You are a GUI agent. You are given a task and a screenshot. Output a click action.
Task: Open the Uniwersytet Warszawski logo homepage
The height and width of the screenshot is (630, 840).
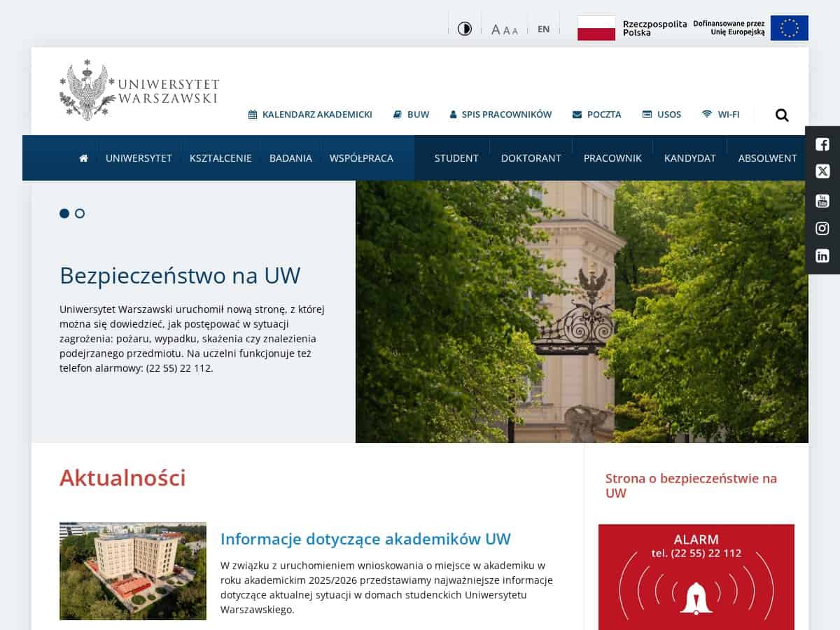click(x=139, y=90)
